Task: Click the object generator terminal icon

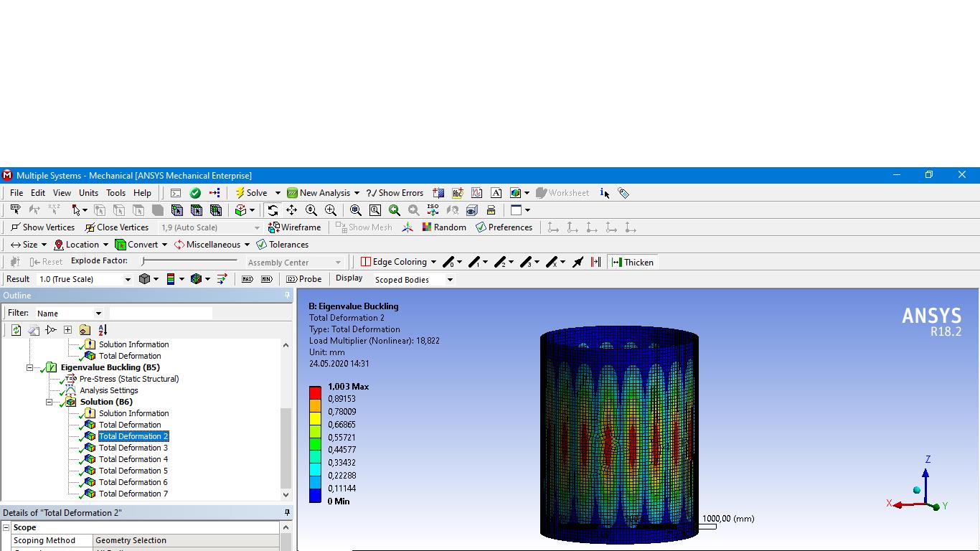Action: pos(176,193)
